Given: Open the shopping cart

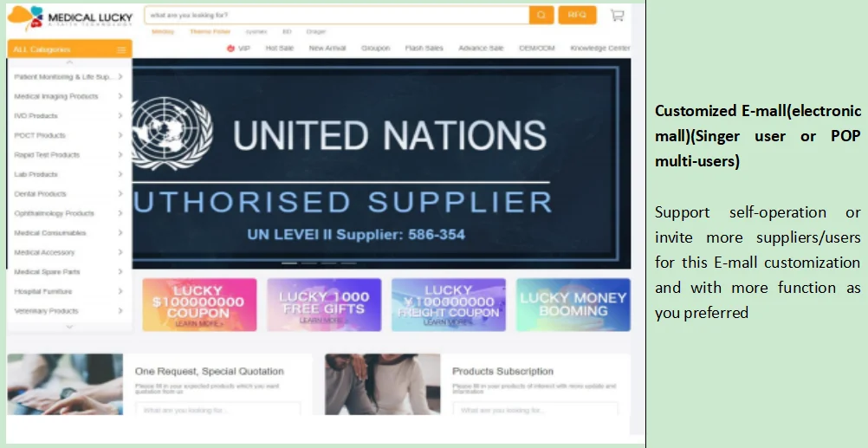Looking at the screenshot, I should 618,15.
